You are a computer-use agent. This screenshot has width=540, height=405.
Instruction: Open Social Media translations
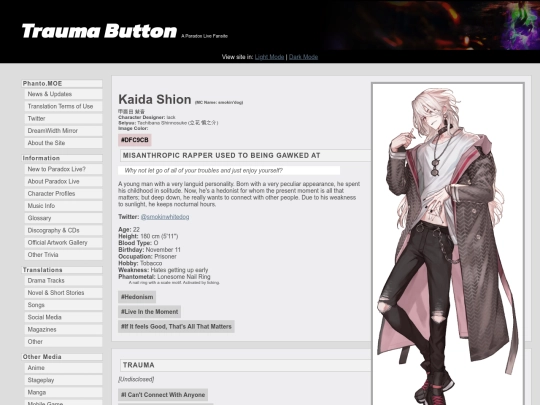click(63, 317)
